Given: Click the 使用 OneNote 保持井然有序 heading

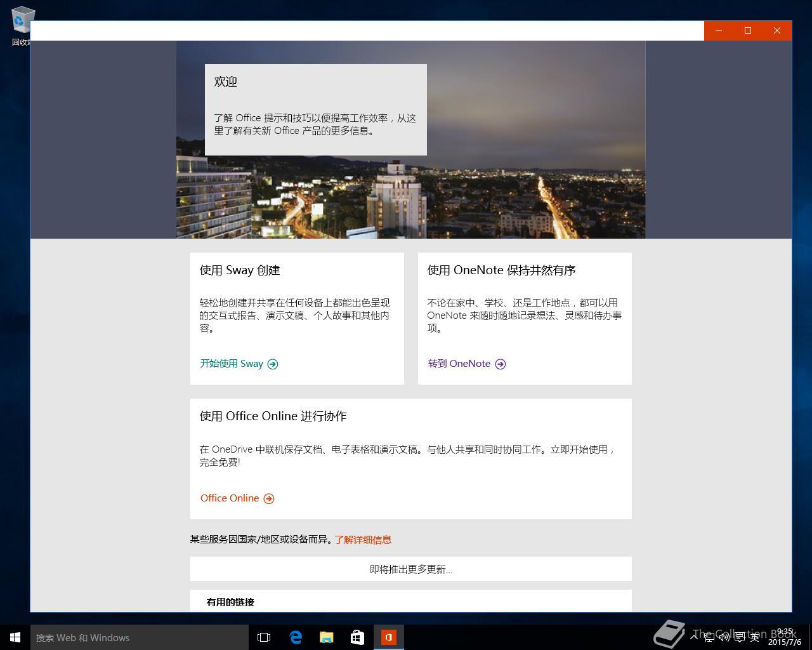Looking at the screenshot, I should [x=501, y=270].
